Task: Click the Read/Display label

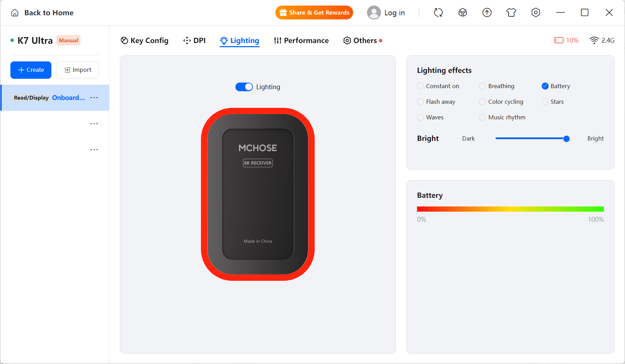Action: (31, 98)
